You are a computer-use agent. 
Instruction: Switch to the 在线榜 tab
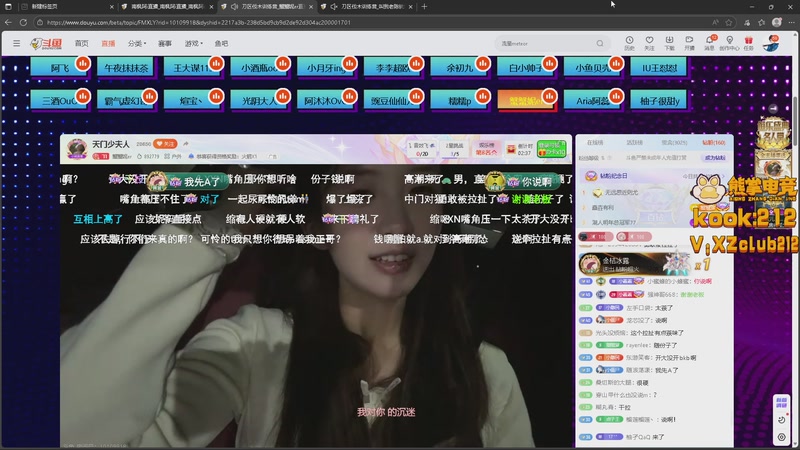(595, 143)
